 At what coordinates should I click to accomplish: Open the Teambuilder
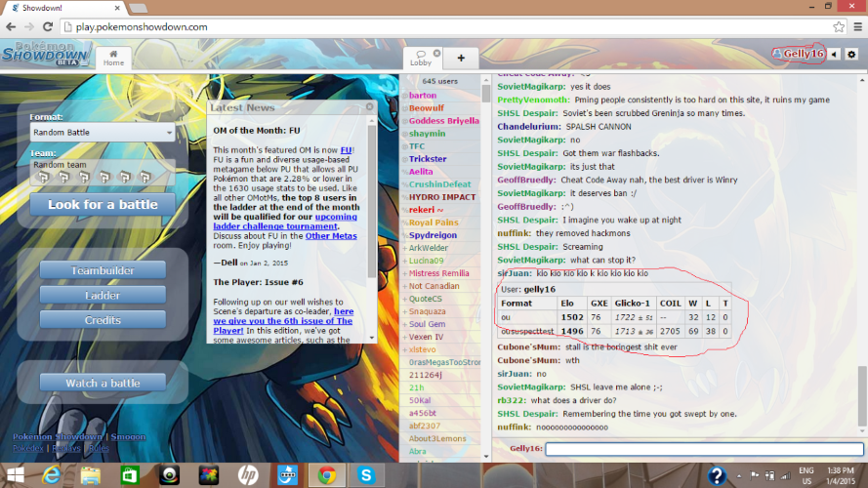(x=103, y=270)
